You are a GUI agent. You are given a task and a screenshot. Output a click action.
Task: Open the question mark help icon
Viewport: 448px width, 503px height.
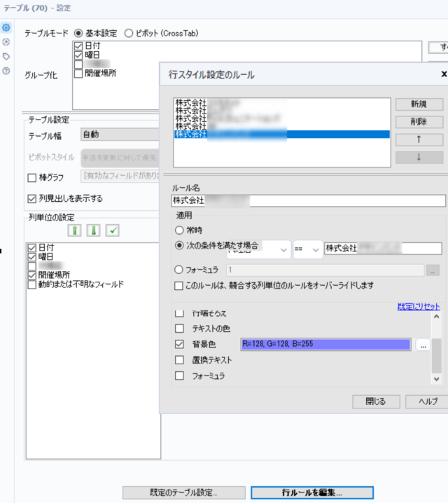(6, 71)
